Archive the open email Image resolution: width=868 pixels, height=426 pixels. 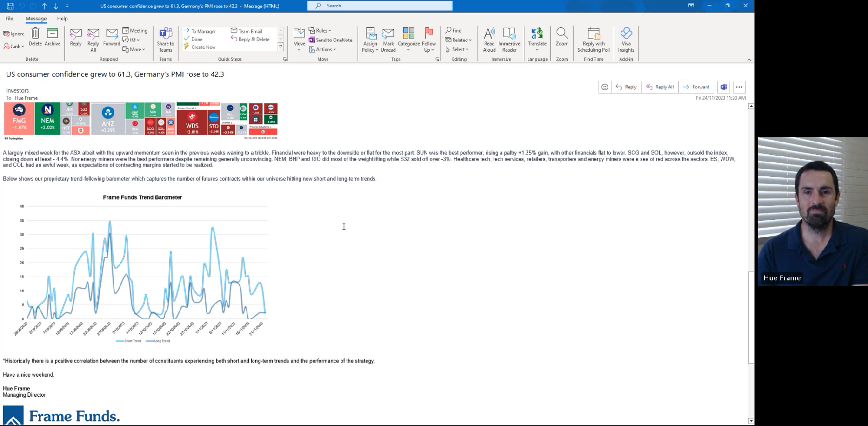point(53,37)
